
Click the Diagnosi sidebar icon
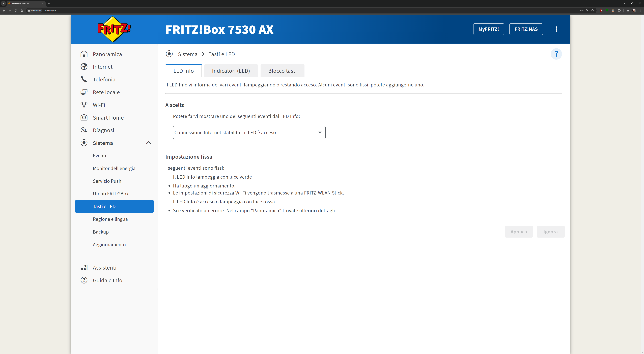pos(84,130)
